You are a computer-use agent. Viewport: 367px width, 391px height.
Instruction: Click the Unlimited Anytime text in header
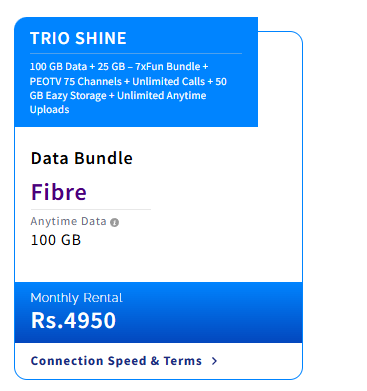(x=162, y=96)
